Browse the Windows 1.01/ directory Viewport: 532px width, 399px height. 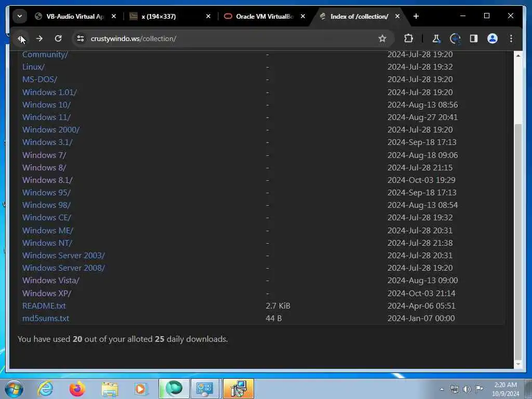(49, 92)
